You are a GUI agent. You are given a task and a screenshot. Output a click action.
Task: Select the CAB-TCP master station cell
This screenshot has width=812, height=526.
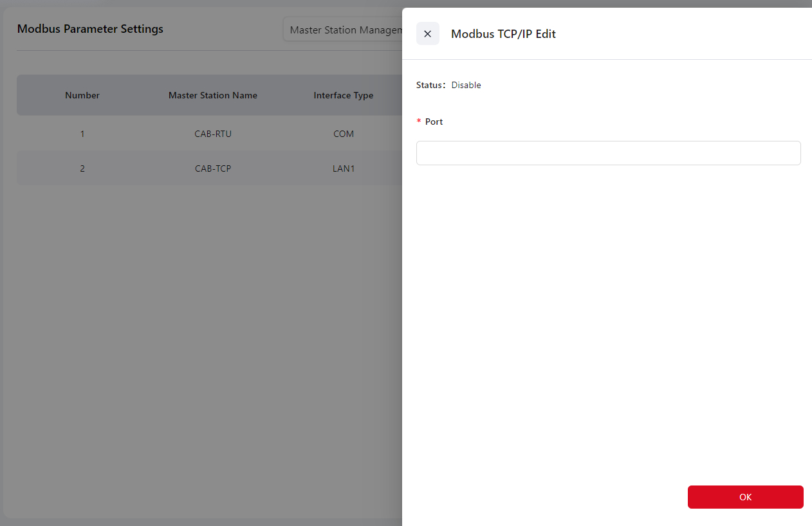click(213, 168)
